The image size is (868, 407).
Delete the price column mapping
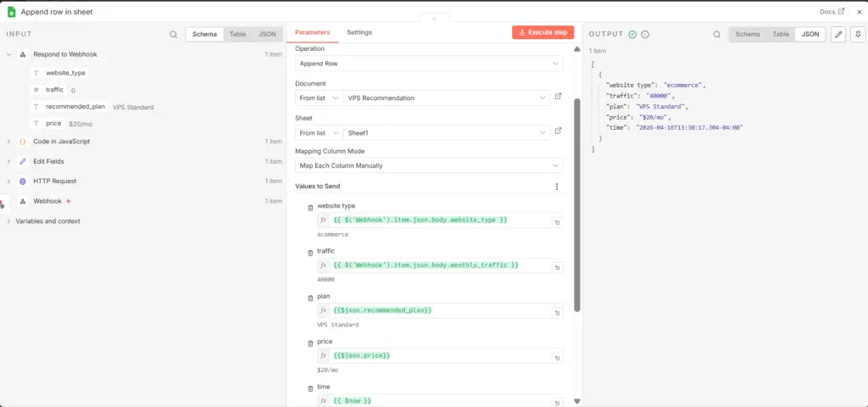pyautogui.click(x=310, y=344)
